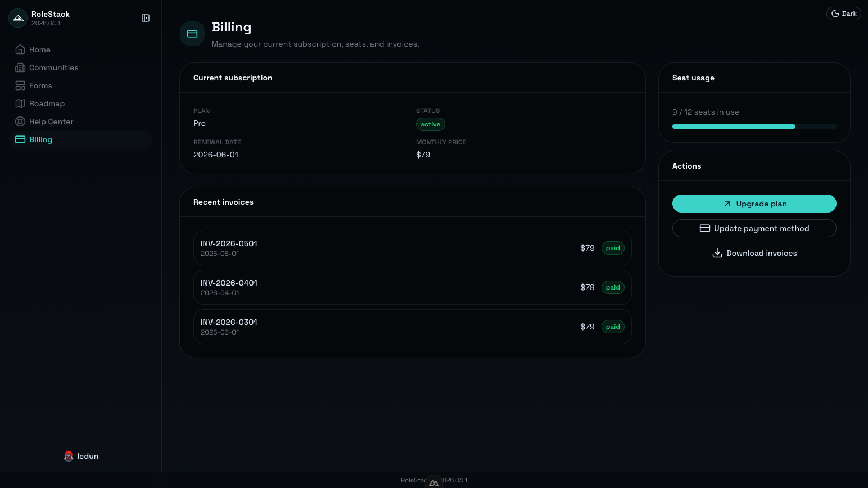Click the $79 monthly price value
Screen dimensions: 868x488
[x=423, y=155]
